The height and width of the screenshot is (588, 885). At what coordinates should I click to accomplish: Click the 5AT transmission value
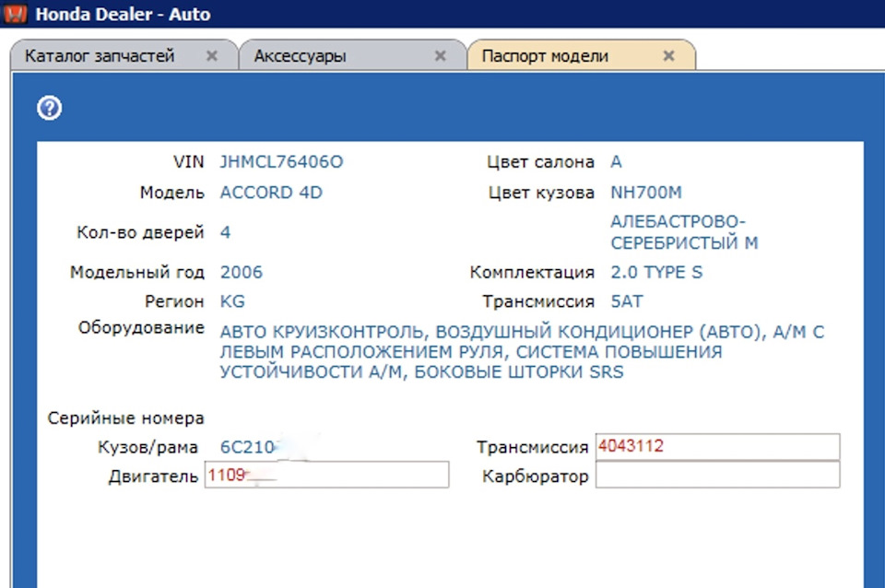(628, 301)
